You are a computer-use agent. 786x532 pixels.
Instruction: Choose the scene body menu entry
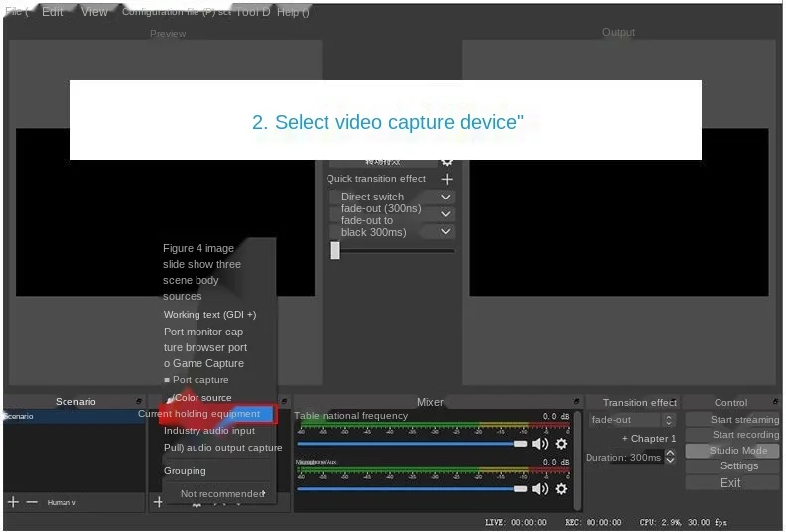pos(191,280)
